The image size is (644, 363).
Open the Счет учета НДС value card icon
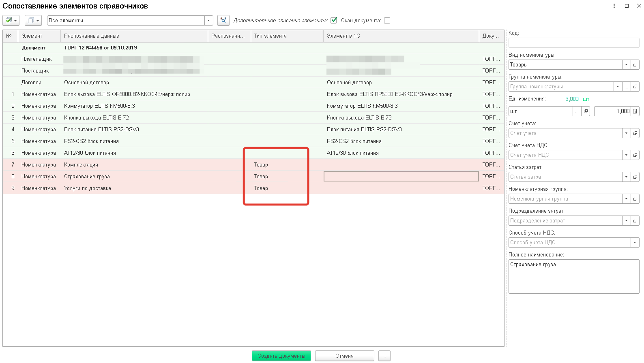(635, 155)
